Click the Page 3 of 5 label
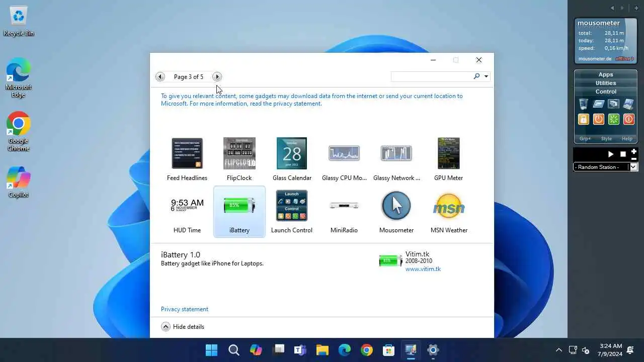 189,77
